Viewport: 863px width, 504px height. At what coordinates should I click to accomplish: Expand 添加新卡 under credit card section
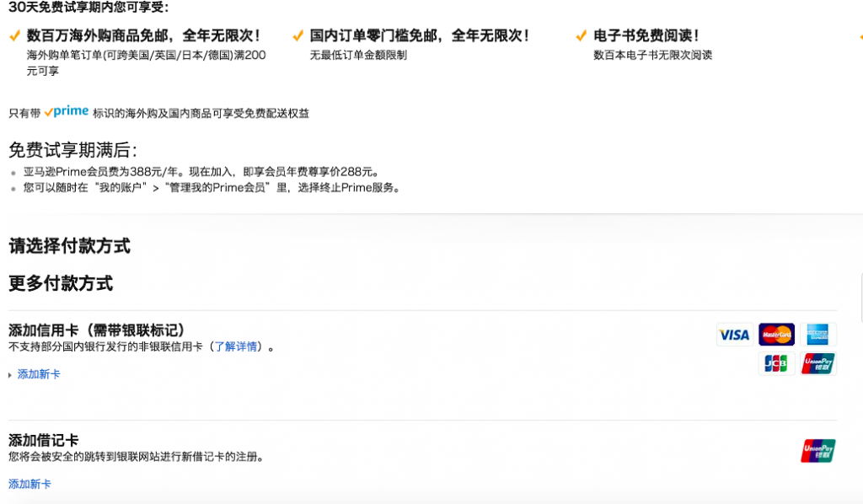39,374
